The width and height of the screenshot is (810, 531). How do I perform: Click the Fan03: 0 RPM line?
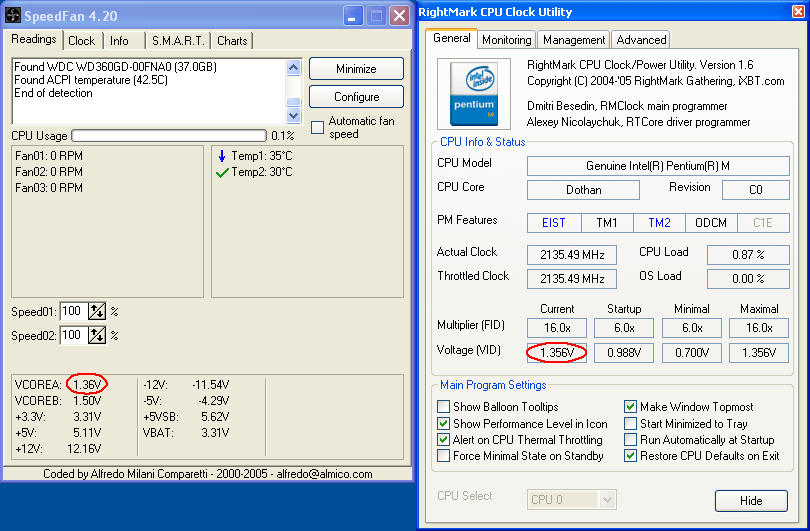49,188
